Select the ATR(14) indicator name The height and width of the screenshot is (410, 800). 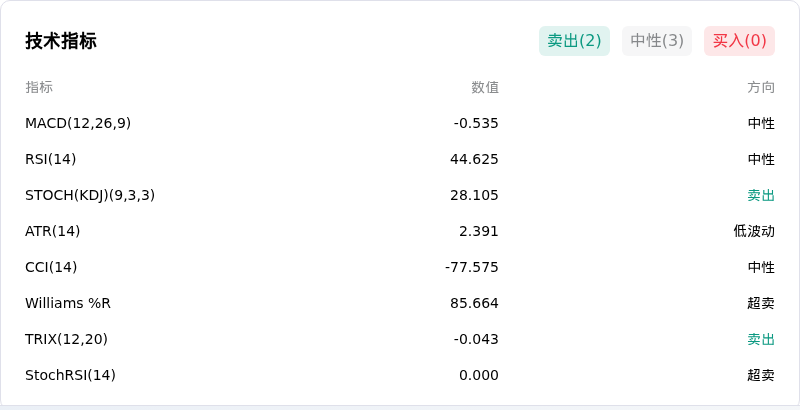[x=53, y=231]
